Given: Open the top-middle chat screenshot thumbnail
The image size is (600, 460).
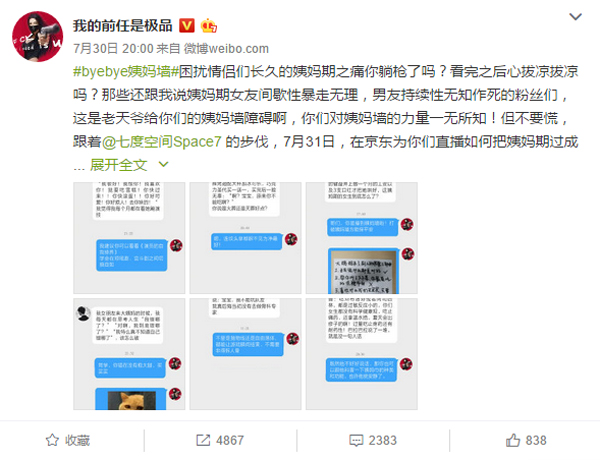Looking at the screenshot, I should 246,238.
